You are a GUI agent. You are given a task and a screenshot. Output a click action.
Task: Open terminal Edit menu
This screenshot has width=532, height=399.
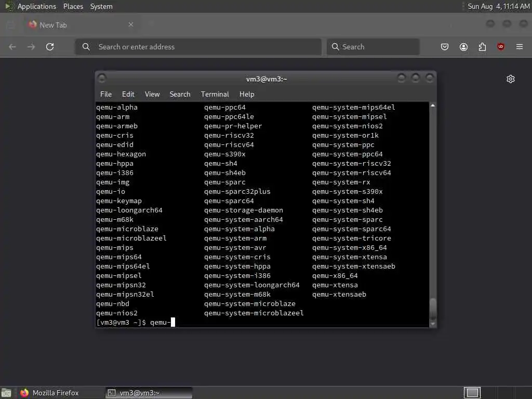128,95
